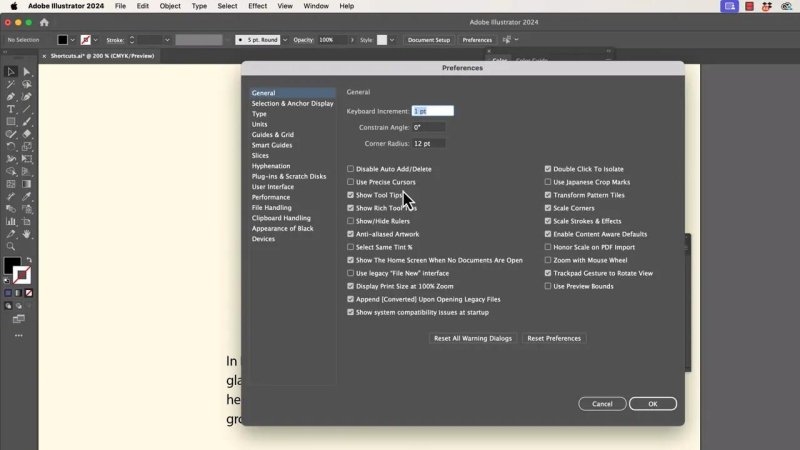This screenshot has height=450, width=800.
Task: Click the Keyboard Increment field
Action: click(x=433, y=111)
